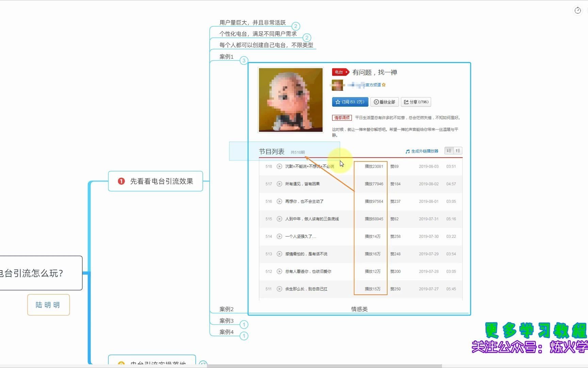This screenshot has height=368, width=588.
Task: Click the horizontal scrollbar at the bottom
Action: click(324, 366)
